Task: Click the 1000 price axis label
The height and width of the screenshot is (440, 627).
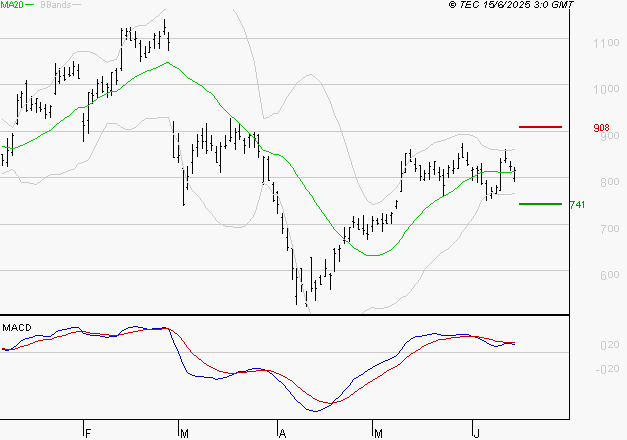Action: (x=606, y=90)
